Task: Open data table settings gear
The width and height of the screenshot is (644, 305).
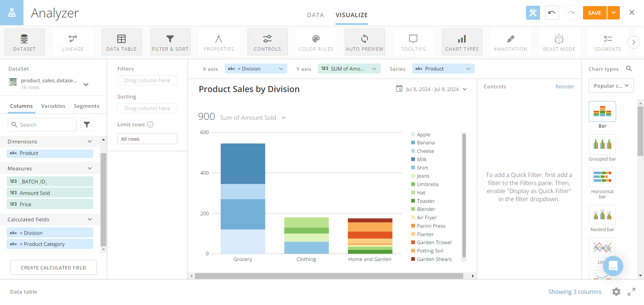Action: click(616, 292)
